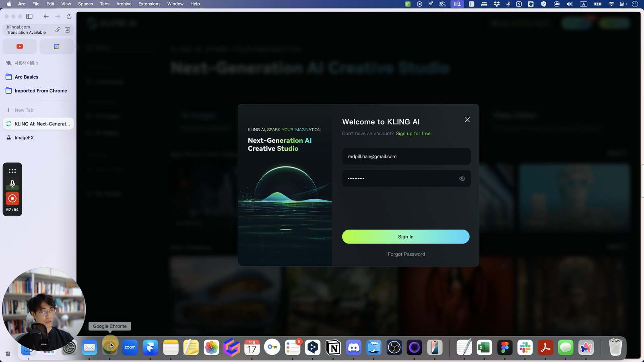The width and height of the screenshot is (644, 362).
Task: Copy the page URL via link icon
Action: click(x=58, y=30)
